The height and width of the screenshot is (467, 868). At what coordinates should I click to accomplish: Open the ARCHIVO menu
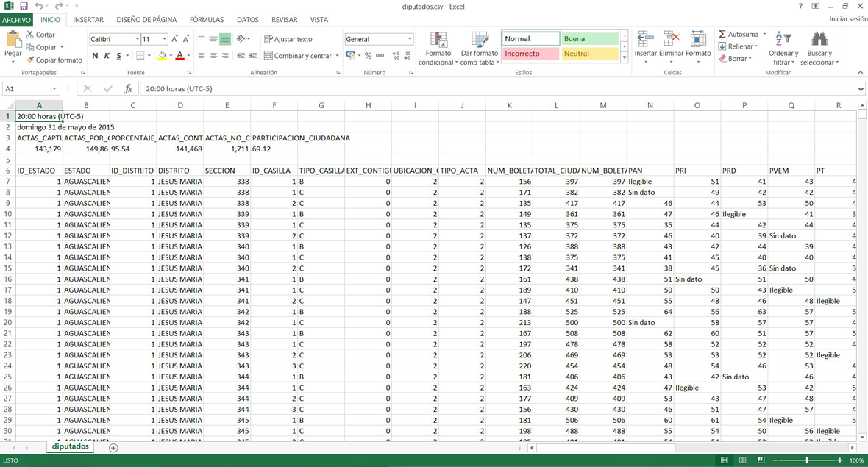tap(16, 20)
